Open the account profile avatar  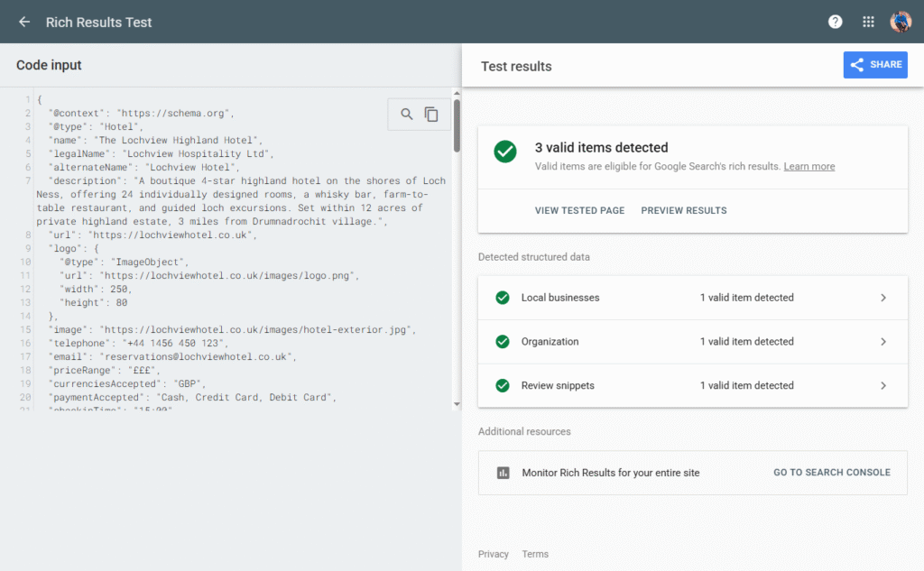coord(901,22)
